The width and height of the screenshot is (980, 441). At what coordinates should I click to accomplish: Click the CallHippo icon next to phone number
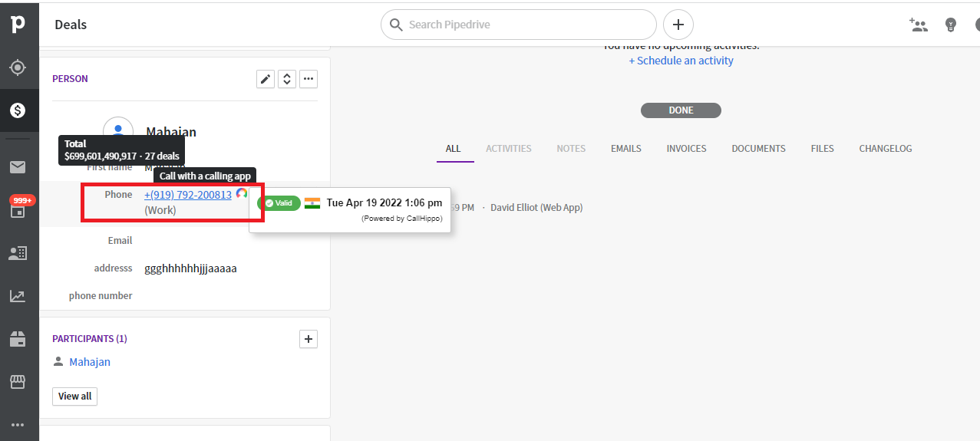tap(242, 194)
